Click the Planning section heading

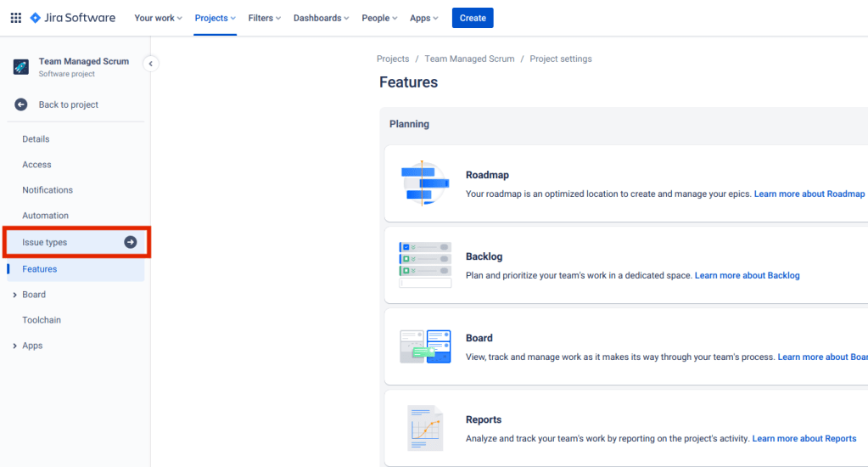click(x=409, y=124)
